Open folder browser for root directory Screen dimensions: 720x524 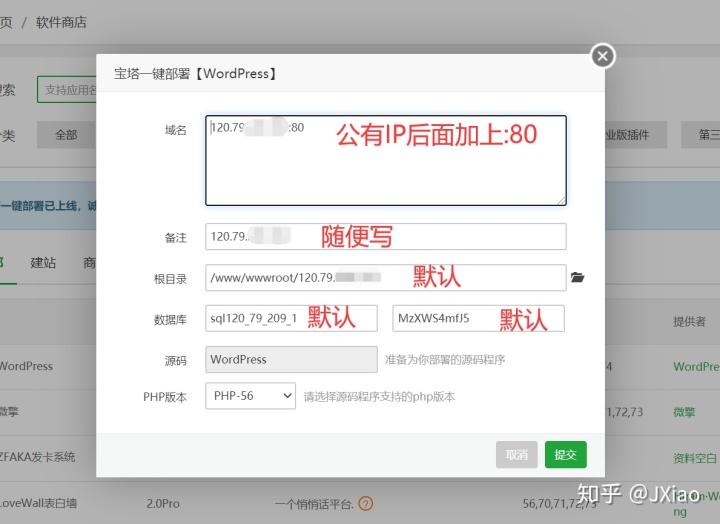point(577,277)
